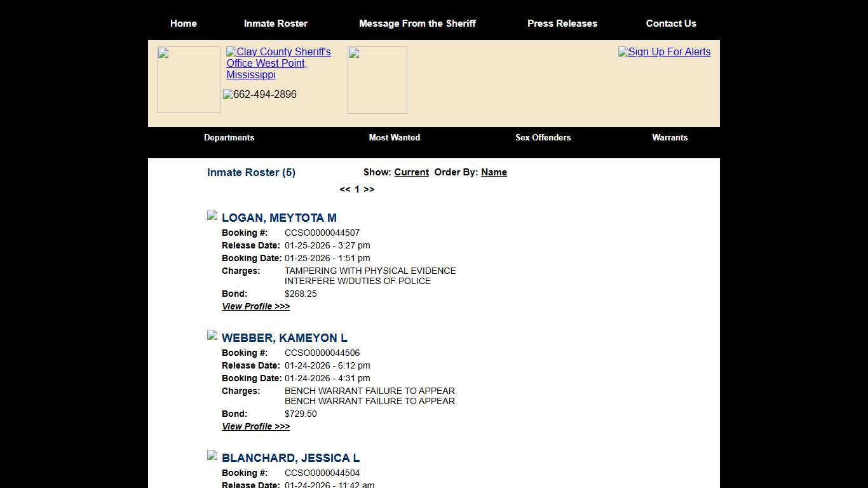The width and height of the screenshot is (868, 488).
Task: Click WEBBER, KAMEYON L's mugshot placeholder
Action: click(212, 335)
